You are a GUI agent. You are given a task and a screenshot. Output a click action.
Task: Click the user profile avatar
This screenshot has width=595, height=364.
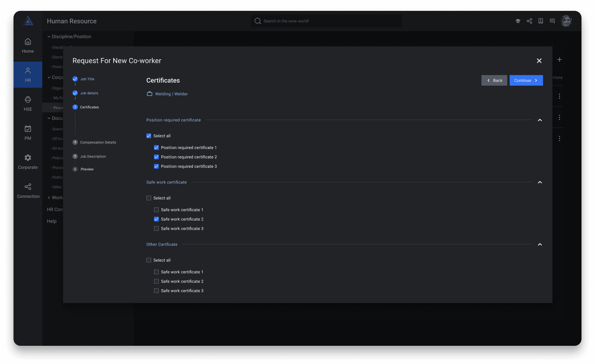(x=566, y=21)
